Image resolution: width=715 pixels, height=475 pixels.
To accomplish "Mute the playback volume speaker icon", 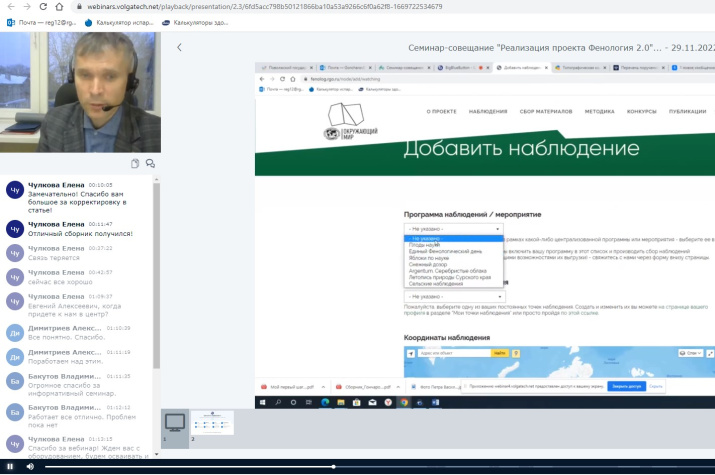I will point(29,467).
